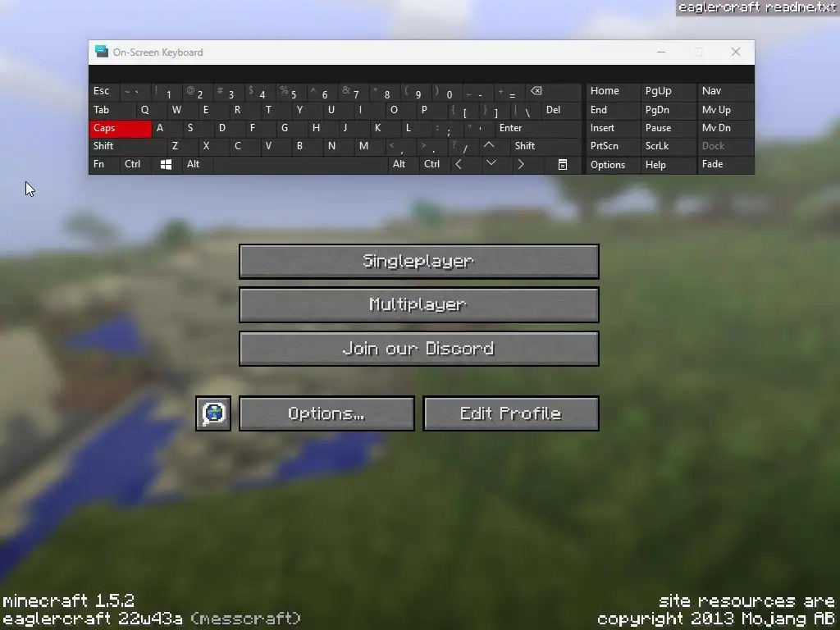Click the Nav key on keyboard
This screenshot has height=630, width=840.
pyautogui.click(x=725, y=91)
